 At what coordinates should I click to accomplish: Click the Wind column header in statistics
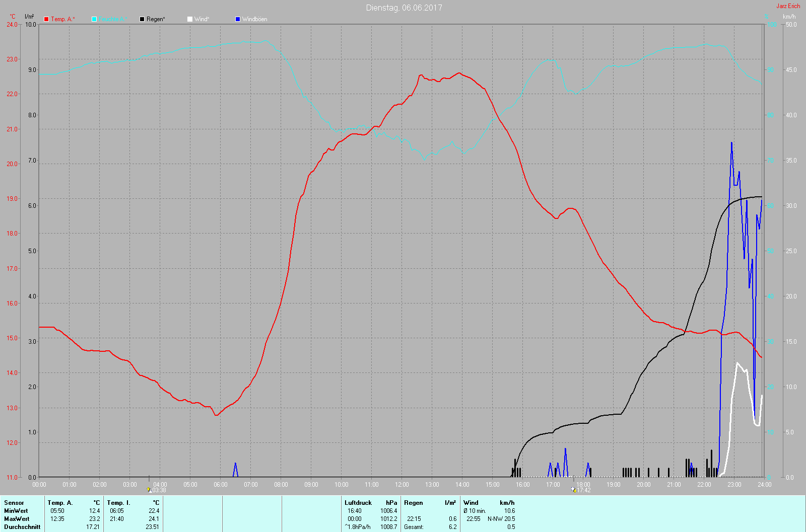click(471, 503)
